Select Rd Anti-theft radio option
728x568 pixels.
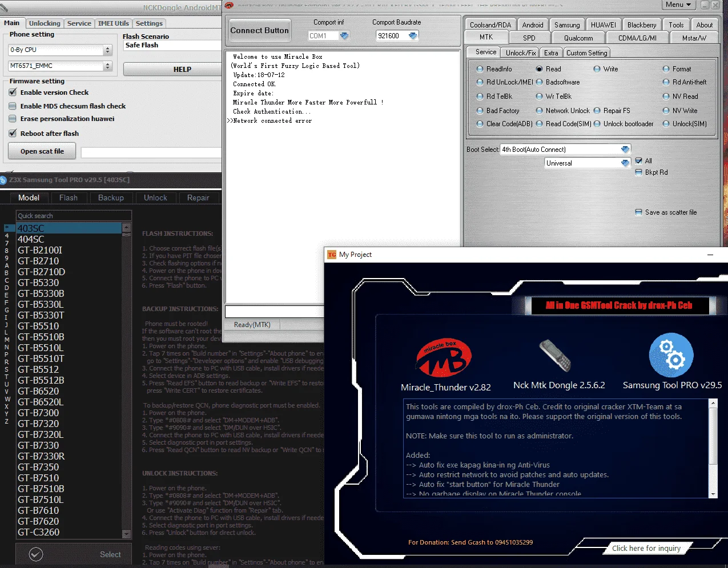point(666,82)
